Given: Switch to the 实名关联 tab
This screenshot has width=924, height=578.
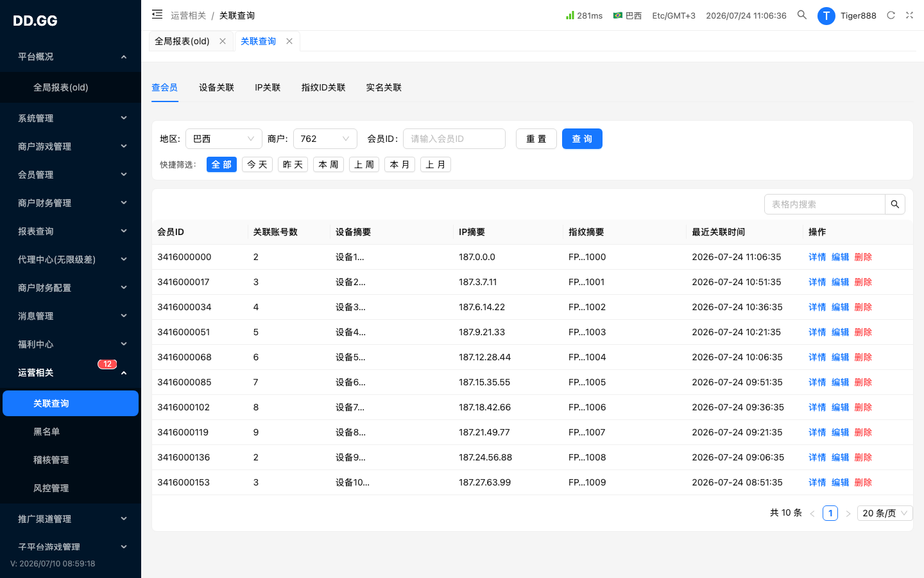Looking at the screenshot, I should click(384, 87).
